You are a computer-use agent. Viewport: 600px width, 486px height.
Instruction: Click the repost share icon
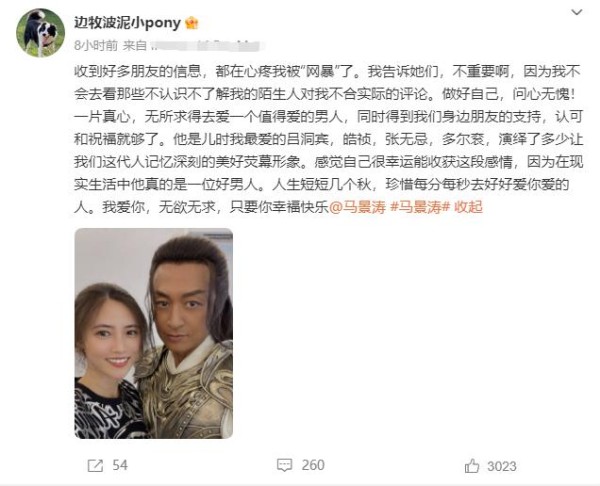[95, 466]
